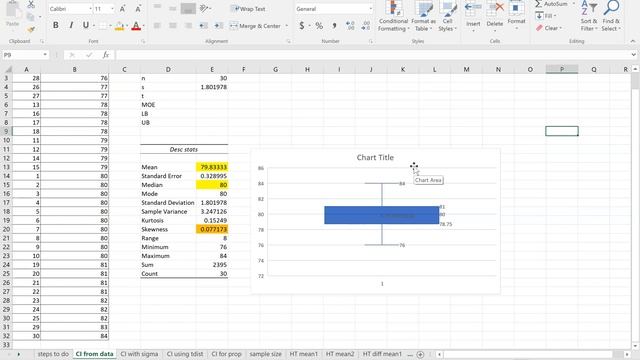Screen dimensions: 640x360
Task: Click Merge & Center
Action: tap(256, 26)
